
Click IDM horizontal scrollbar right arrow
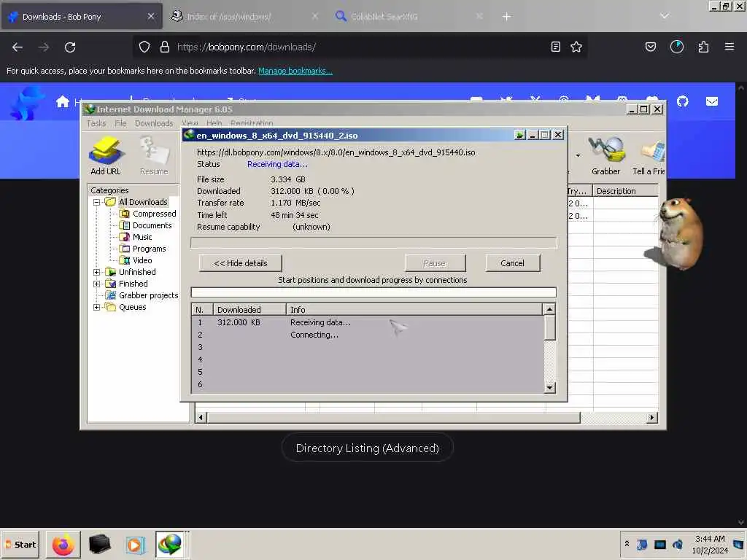[652, 418]
